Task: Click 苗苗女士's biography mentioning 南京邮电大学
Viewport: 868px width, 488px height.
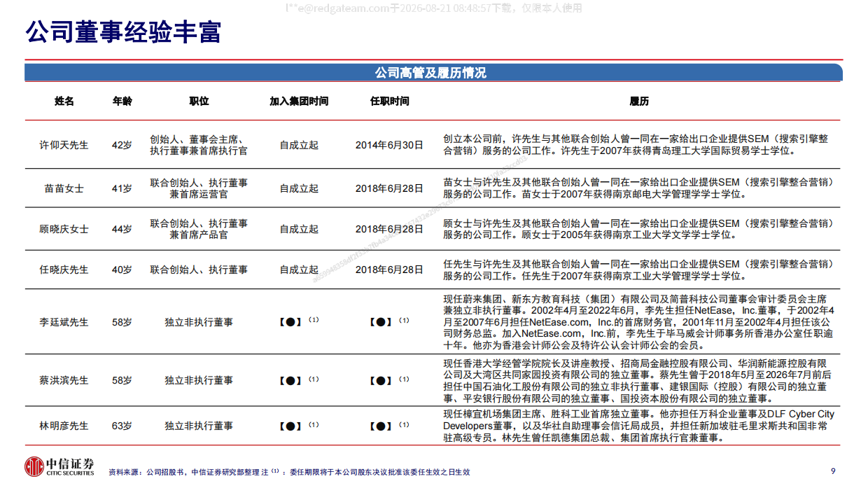Action: click(638, 188)
